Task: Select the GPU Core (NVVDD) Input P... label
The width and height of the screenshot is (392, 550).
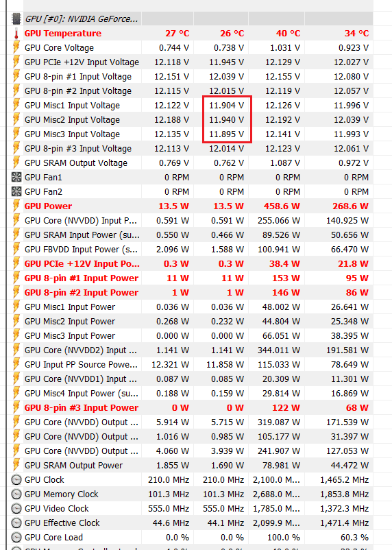Action: 82,220
